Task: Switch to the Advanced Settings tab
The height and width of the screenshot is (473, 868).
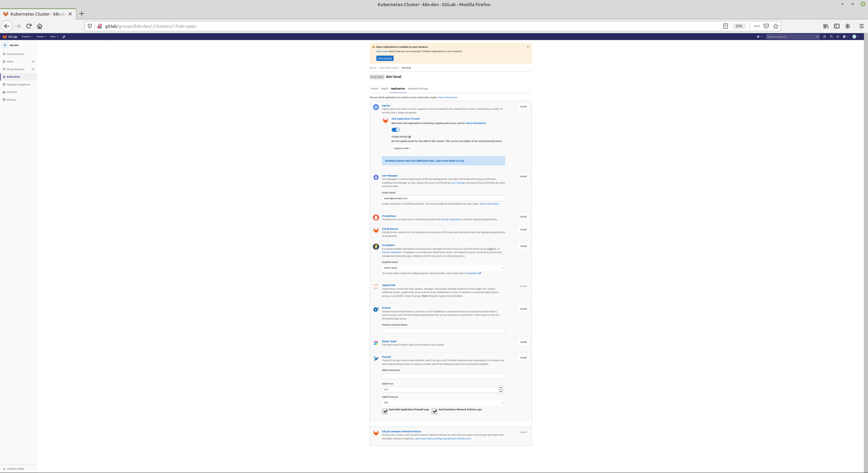Action: pos(417,89)
